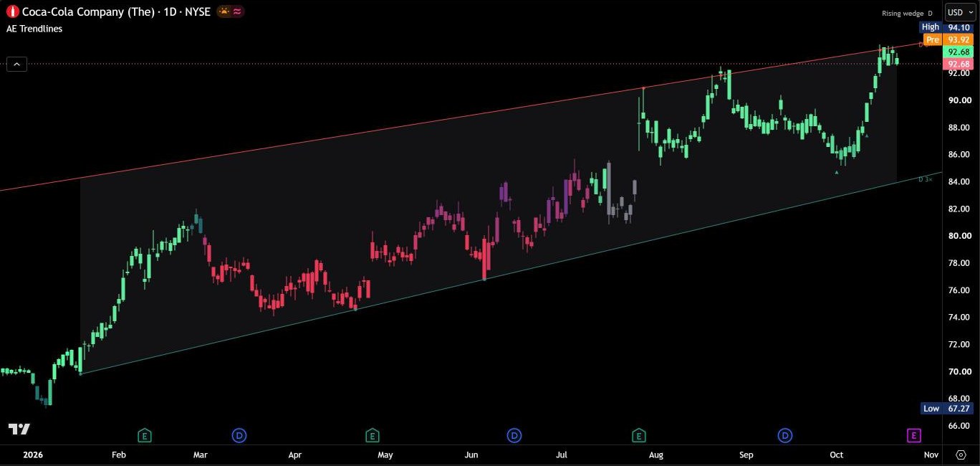Open the TradingView logo at bottom left
The image size is (980, 466).
(19, 429)
